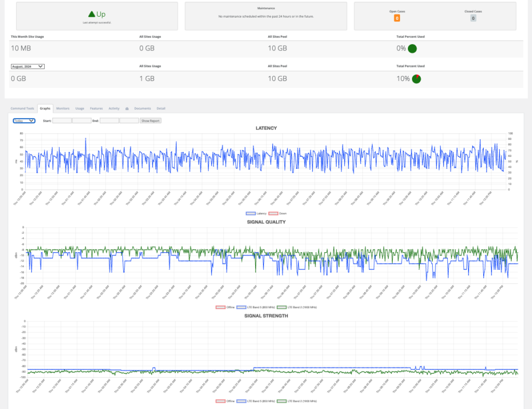The width and height of the screenshot is (532, 409).
Task: Click the small printer icon beside the Activity tab
Action: pyautogui.click(x=127, y=108)
